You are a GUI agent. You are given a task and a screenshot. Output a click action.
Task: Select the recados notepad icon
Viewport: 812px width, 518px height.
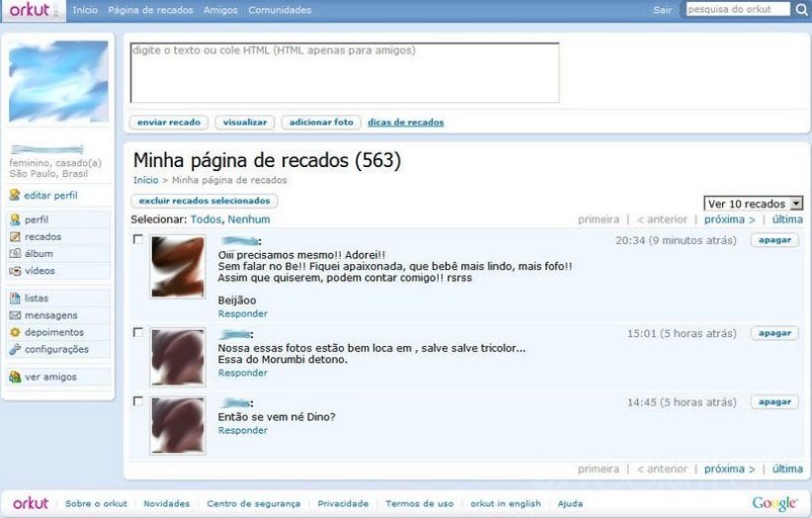pos(15,236)
